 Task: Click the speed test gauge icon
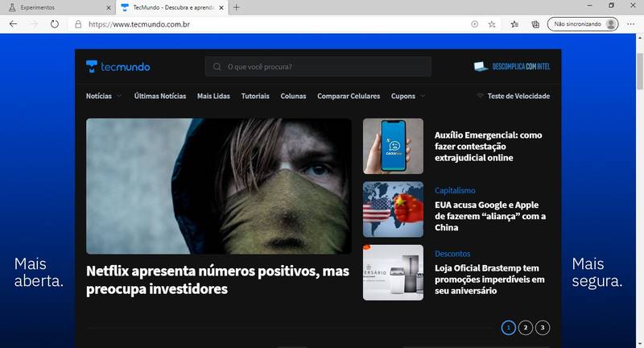coord(480,96)
